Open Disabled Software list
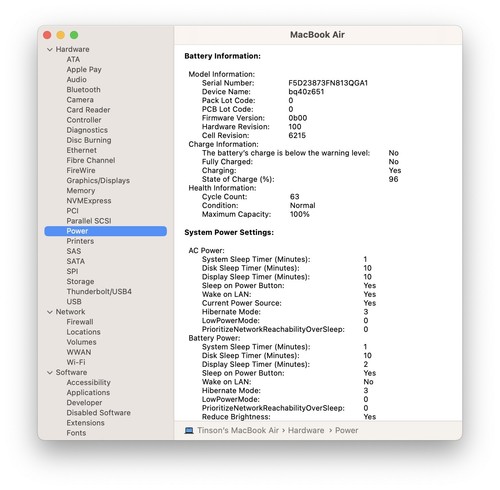 click(99, 413)
